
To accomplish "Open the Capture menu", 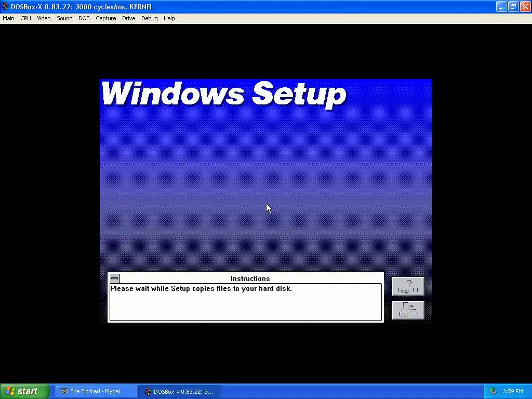I will (106, 18).
